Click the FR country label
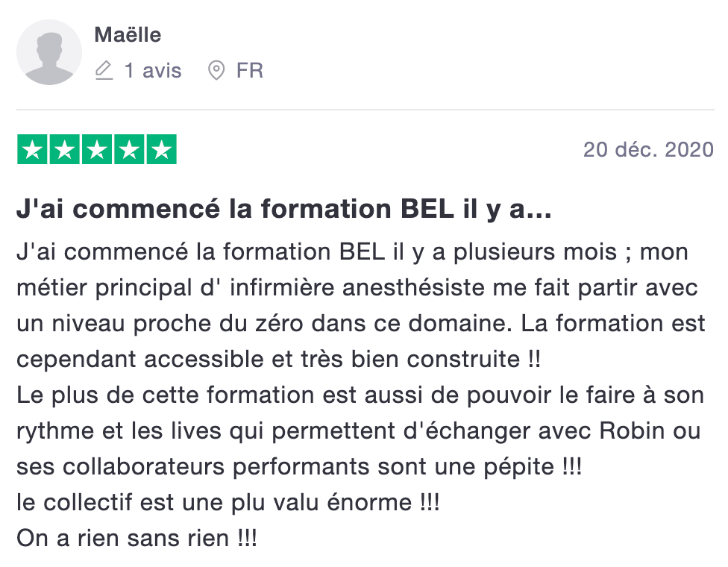This screenshot has width=728, height=567. 250,71
